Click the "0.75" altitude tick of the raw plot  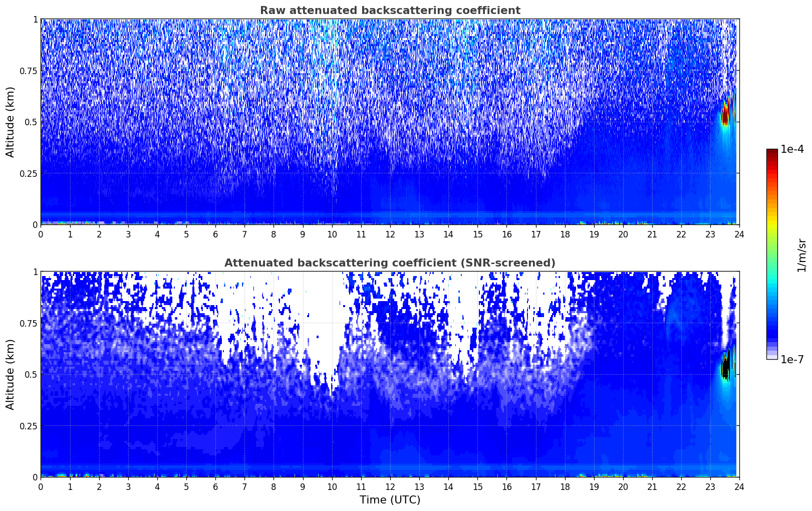pyautogui.click(x=29, y=71)
